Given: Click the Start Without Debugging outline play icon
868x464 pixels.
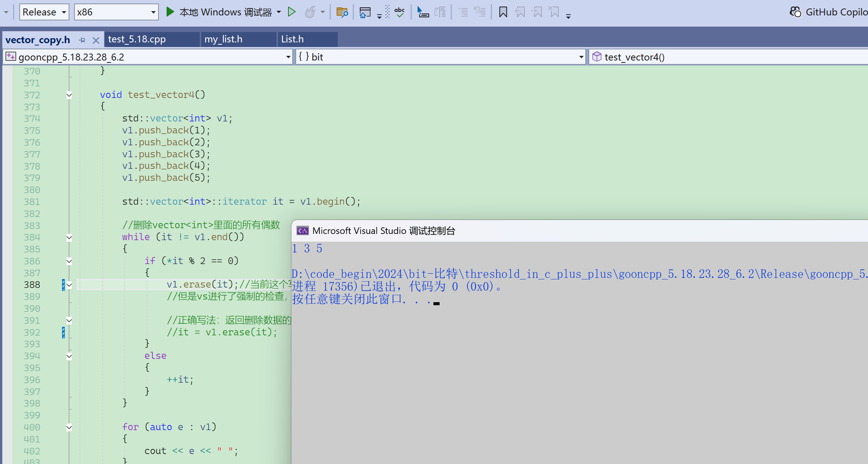Looking at the screenshot, I should coord(292,12).
